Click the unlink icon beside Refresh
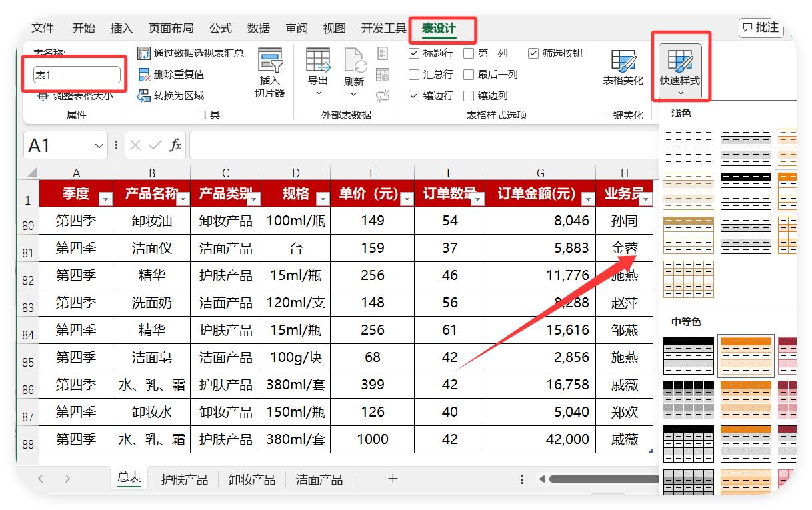Screen dimensions: 812x510 coord(383,96)
